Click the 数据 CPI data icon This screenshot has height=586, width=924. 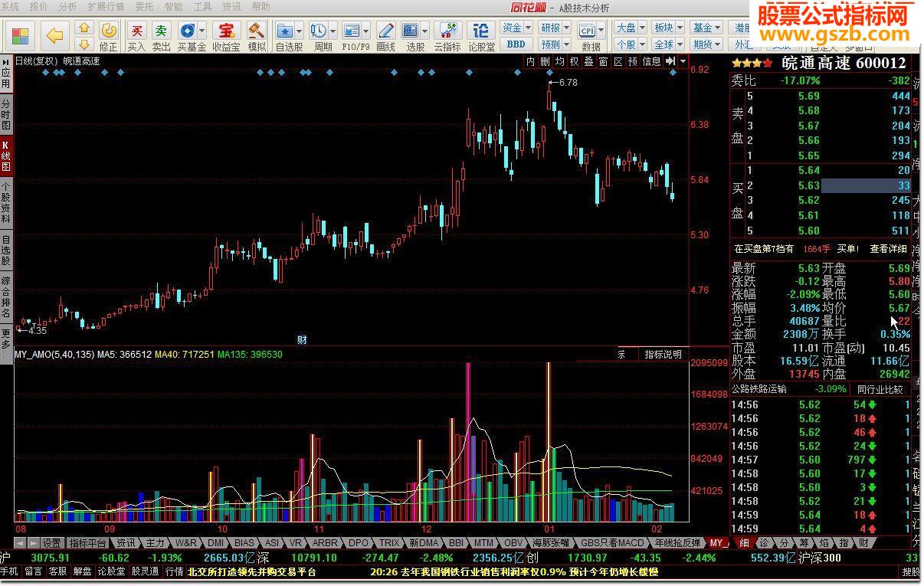[x=588, y=35]
